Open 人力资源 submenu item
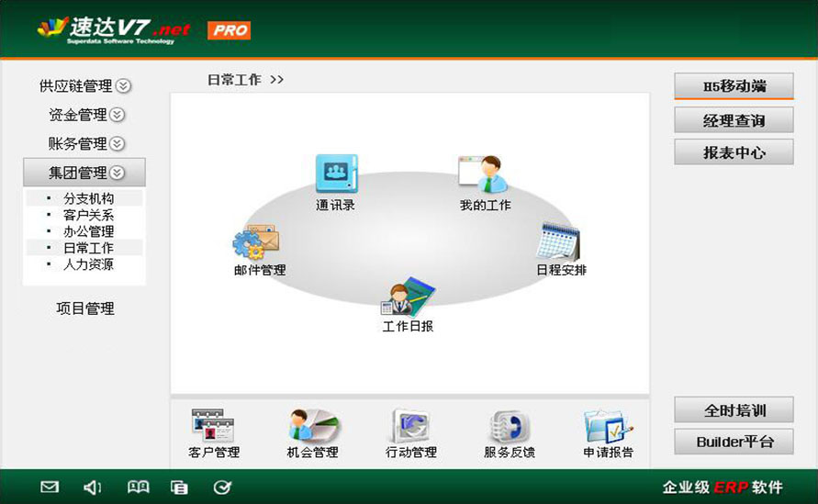Image resolution: width=818 pixels, height=504 pixels. pos(89,264)
